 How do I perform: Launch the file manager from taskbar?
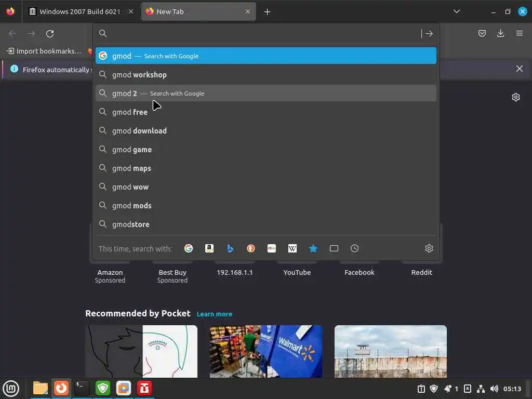point(40,388)
